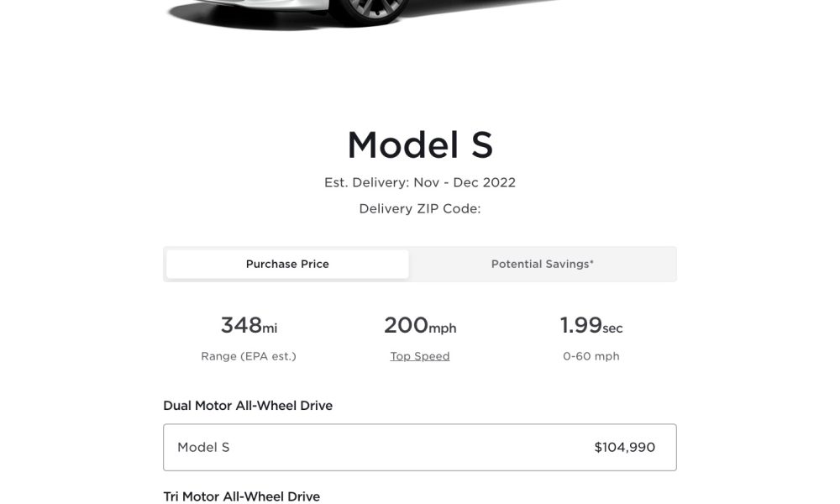Click the Delivery ZIP Code text
Screen dimensions: 840x504
(x=420, y=208)
